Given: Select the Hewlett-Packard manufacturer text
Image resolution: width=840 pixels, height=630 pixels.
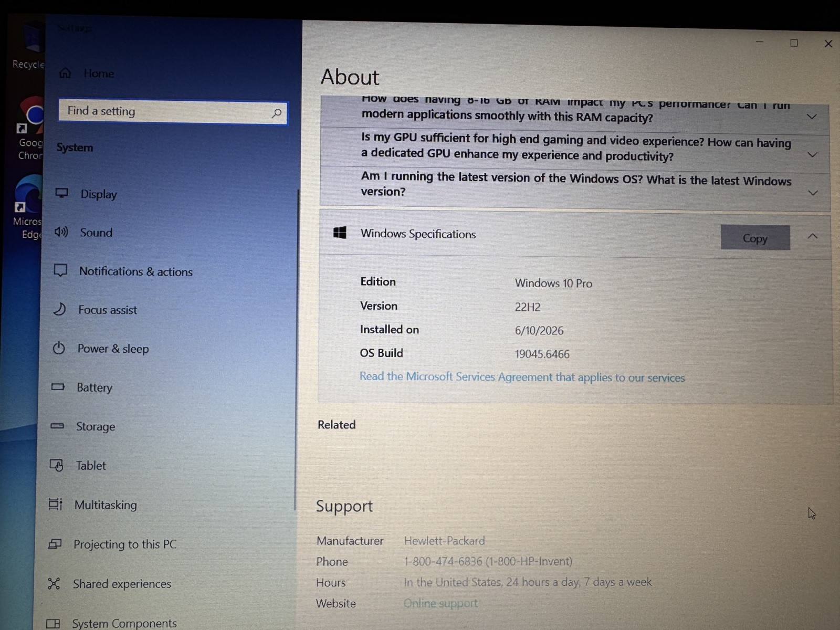Looking at the screenshot, I should pos(444,541).
